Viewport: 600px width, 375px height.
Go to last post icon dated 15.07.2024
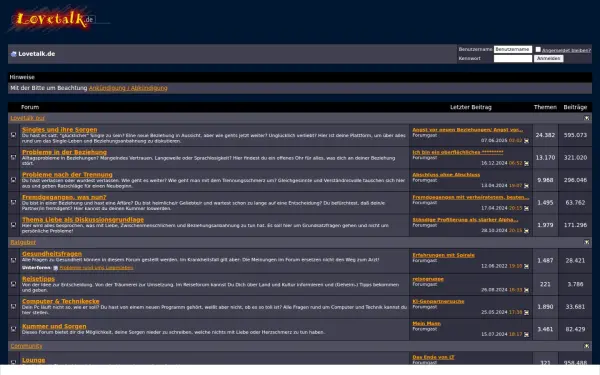(x=527, y=335)
